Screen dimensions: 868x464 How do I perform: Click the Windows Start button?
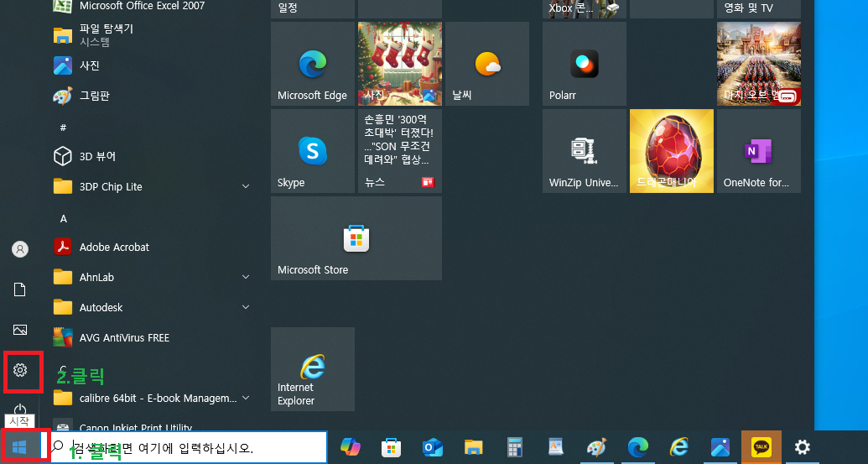tap(20, 446)
